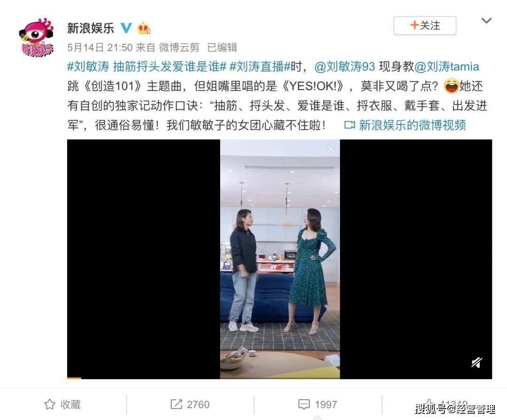Visit the @刘敏涛93 mention
The height and width of the screenshot is (420, 507).
[345, 67]
